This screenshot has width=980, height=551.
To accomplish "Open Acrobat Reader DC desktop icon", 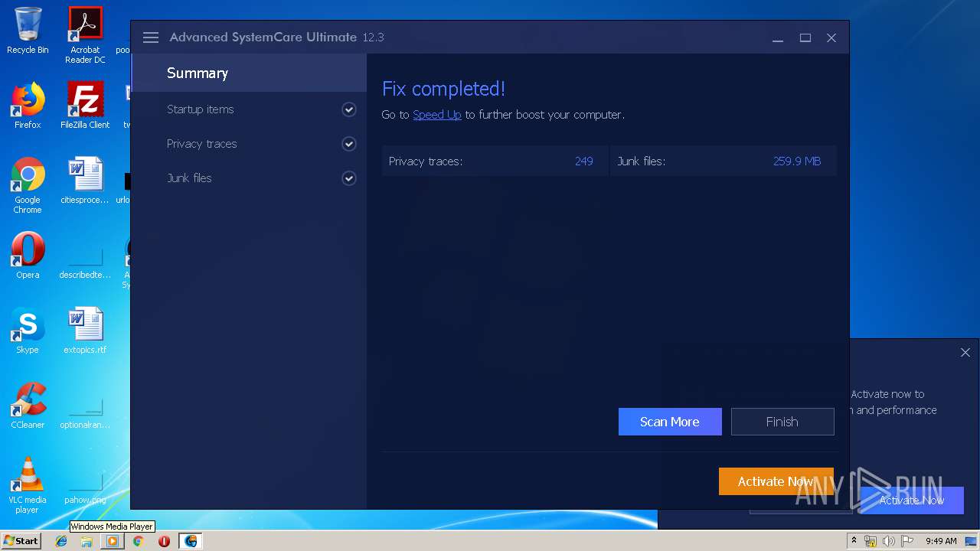I will pyautogui.click(x=85, y=35).
